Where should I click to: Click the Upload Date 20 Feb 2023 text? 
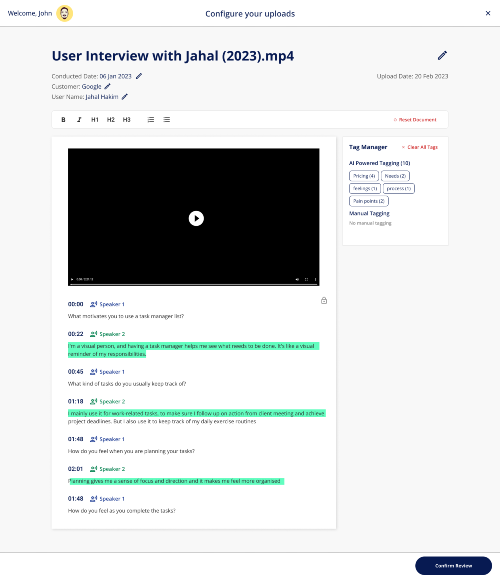tap(412, 76)
